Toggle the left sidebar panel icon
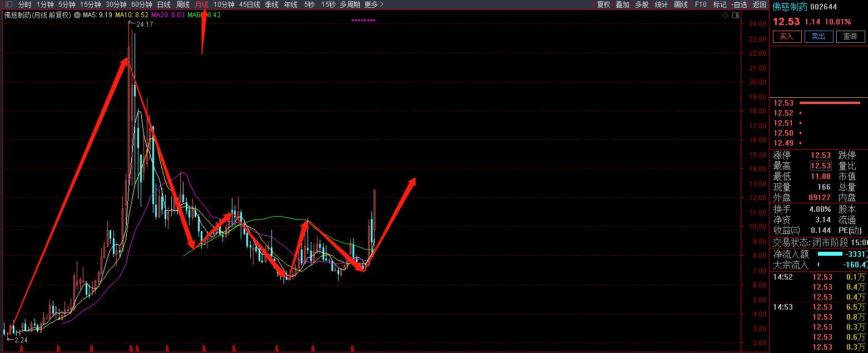 8,4
